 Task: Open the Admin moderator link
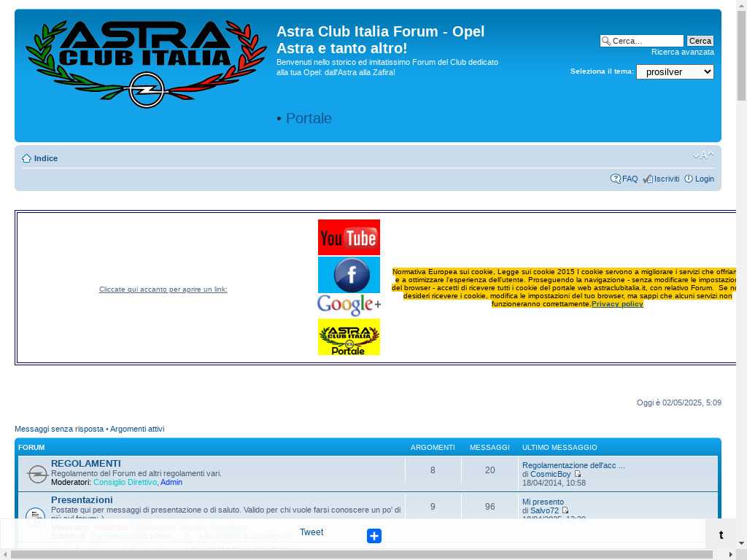171,483
